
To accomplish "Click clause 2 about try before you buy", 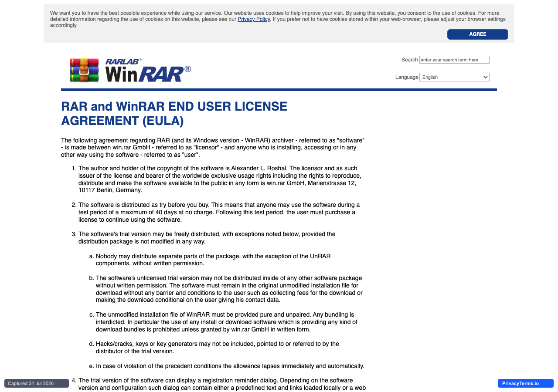I will tap(219, 212).
